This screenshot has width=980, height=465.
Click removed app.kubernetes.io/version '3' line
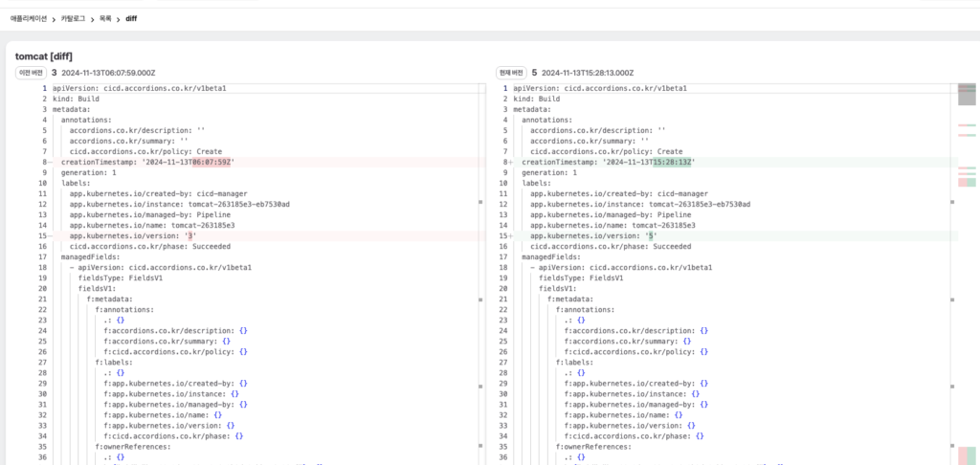point(134,236)
